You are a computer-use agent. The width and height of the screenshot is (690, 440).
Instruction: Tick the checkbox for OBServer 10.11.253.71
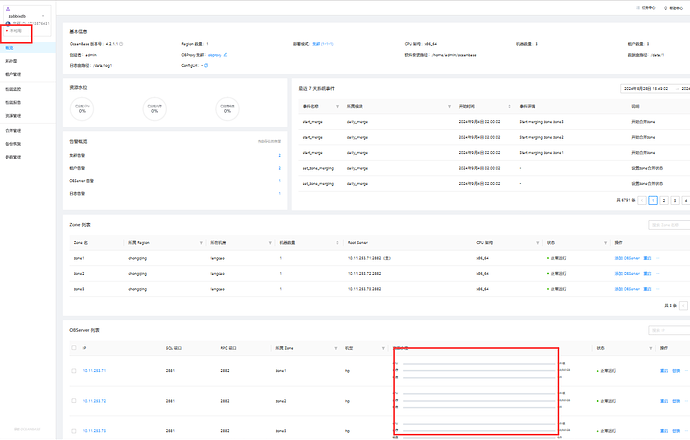[x=73, y=370]
